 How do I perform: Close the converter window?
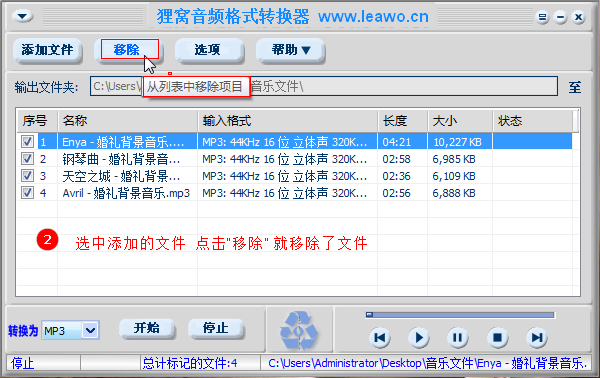(578, 17)
